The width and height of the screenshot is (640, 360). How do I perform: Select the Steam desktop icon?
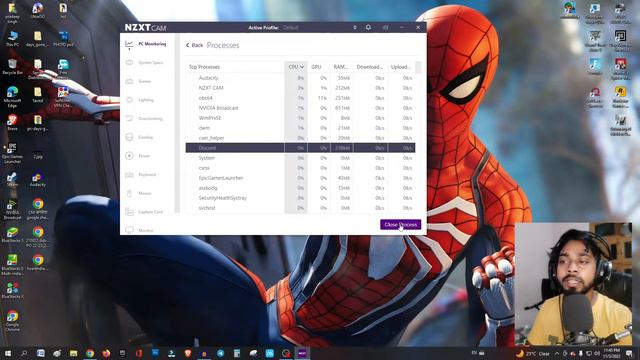pos(12,179)
